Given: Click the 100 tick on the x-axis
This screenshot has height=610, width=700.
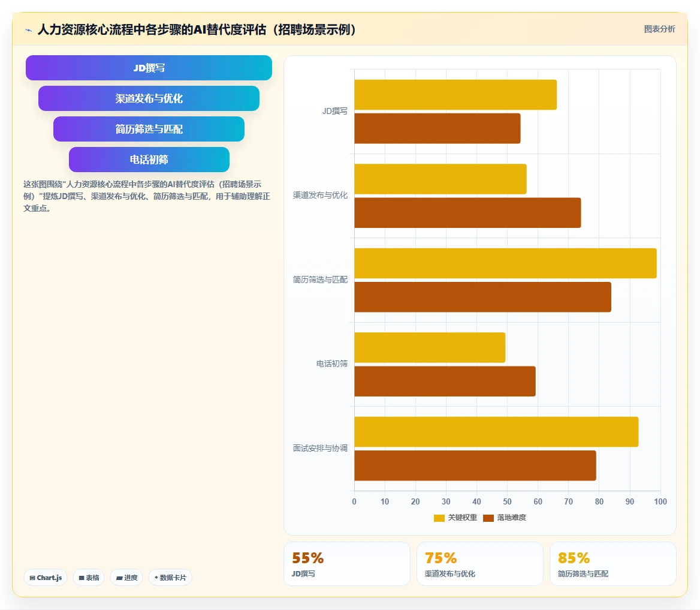Looking at the screenshot, I should (x=660, y=501).
